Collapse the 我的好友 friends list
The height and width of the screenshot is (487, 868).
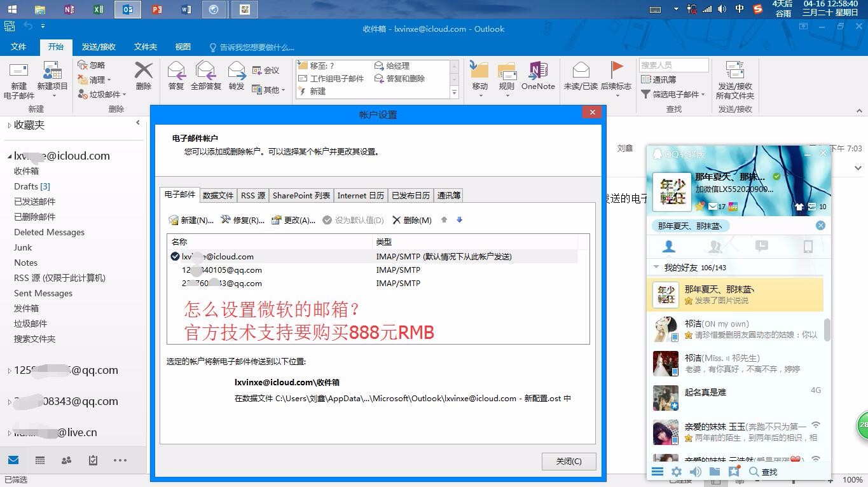pos(657,267)
